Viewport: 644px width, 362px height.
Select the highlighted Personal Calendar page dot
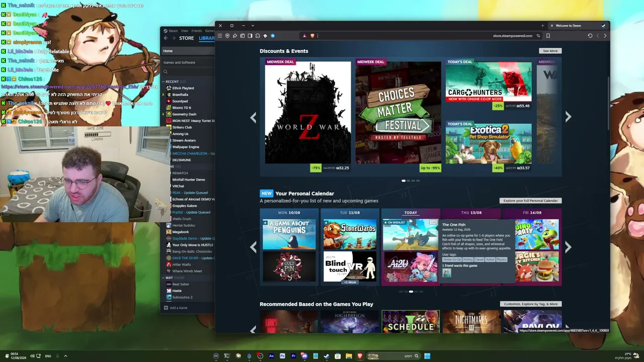point(411,292)
